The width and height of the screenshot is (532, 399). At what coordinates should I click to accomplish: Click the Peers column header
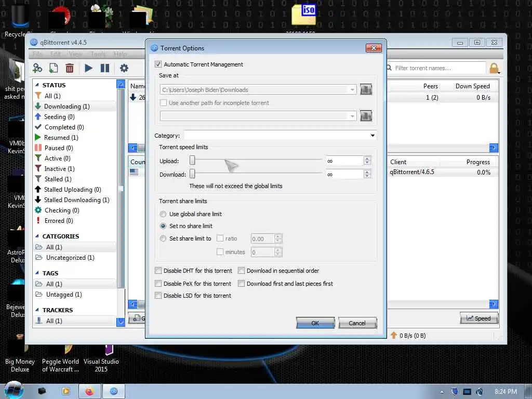click(431, 86)
